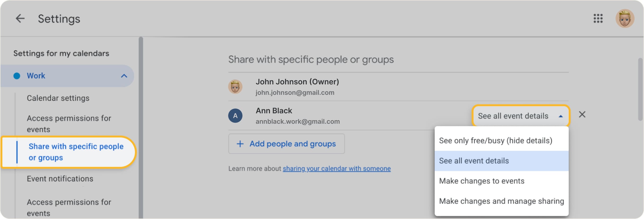The height and width of the screenshot is (219, 644).
Task: Open the Google apps grid
Action: (598, 18)
